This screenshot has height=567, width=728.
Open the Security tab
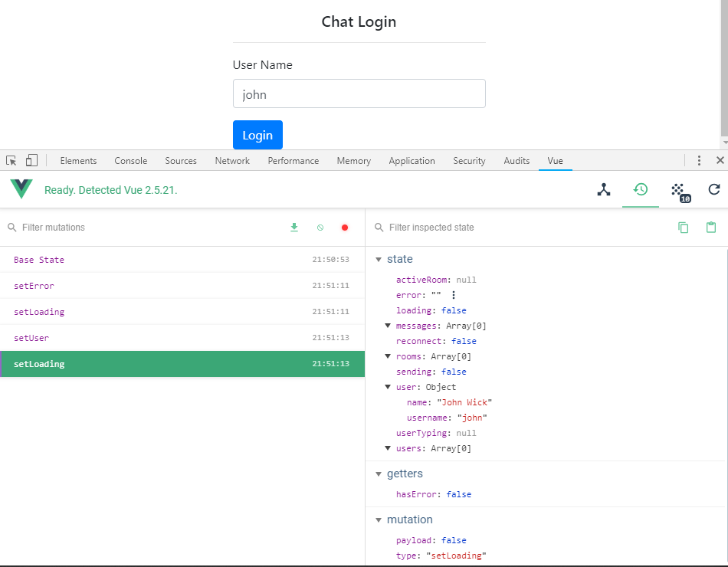[x=469, y=161]
